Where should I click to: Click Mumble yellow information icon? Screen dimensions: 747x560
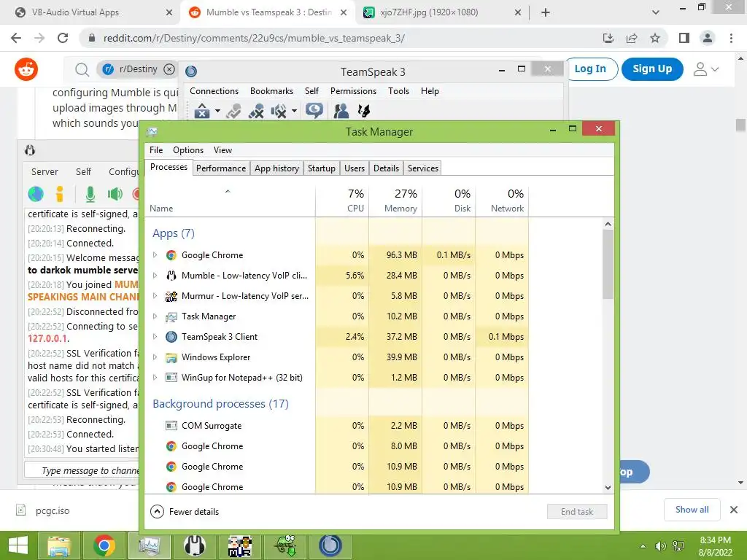tap(60, 194)
